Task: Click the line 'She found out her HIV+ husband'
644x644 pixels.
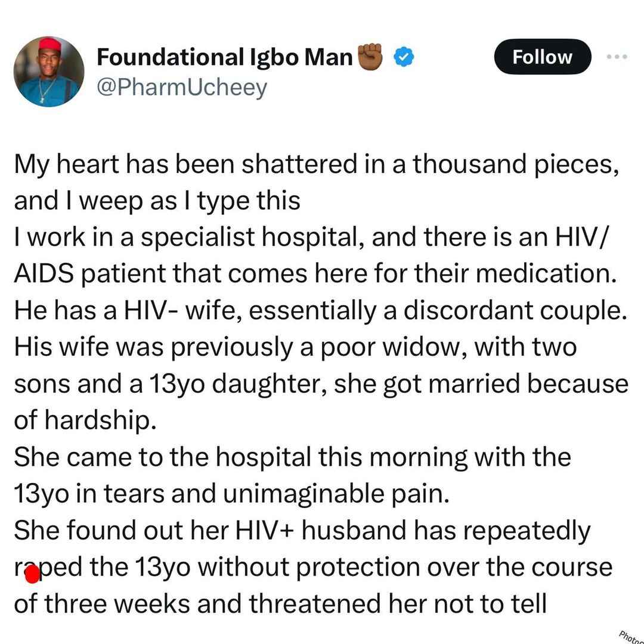Action: 302,530
